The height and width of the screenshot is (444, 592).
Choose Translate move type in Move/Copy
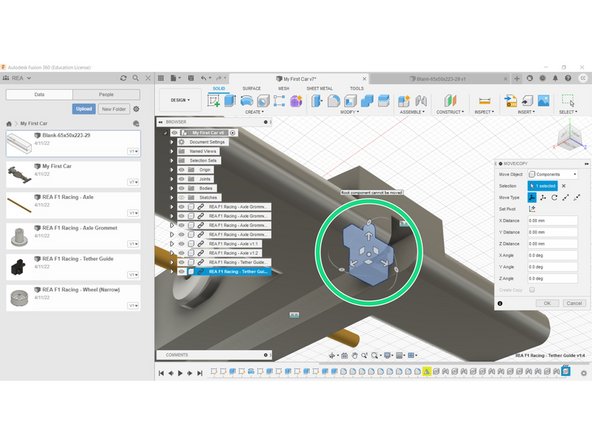543,197
